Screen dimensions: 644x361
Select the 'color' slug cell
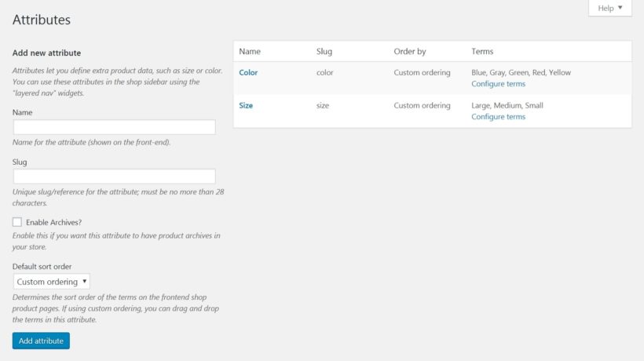[324, 72]
